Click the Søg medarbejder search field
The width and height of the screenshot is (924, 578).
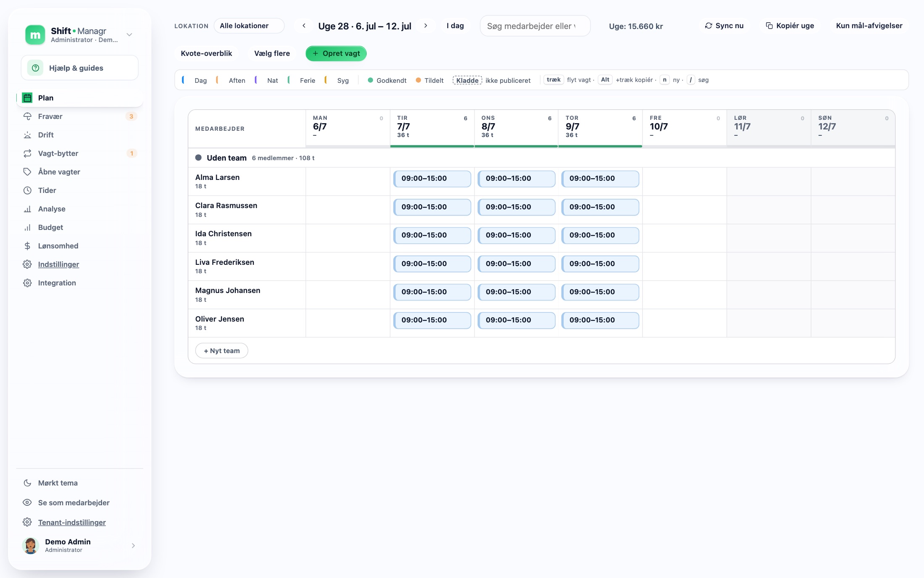coord(535,26)
